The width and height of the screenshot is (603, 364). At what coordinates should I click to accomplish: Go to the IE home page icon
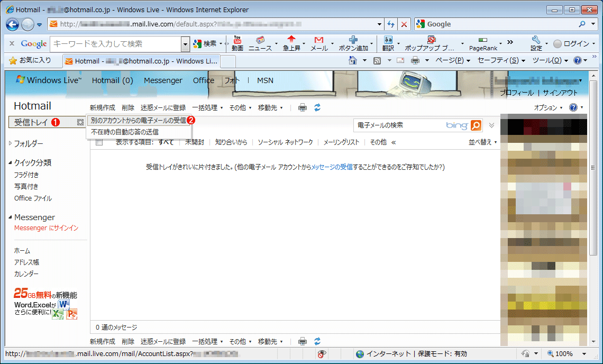[x=353, y=60]
